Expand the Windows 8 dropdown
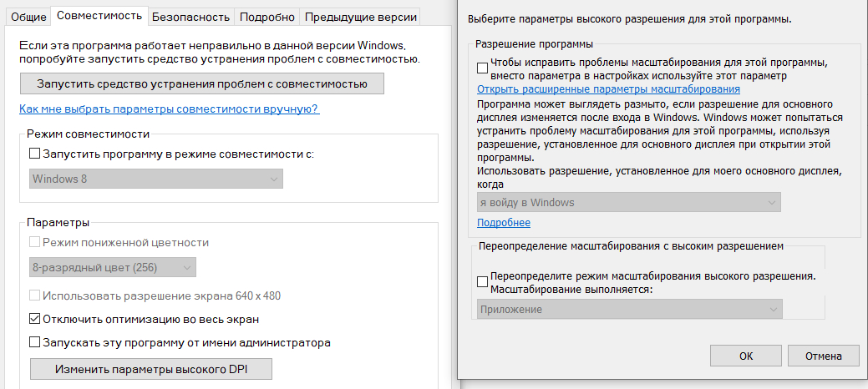 [x=155, y=179]
